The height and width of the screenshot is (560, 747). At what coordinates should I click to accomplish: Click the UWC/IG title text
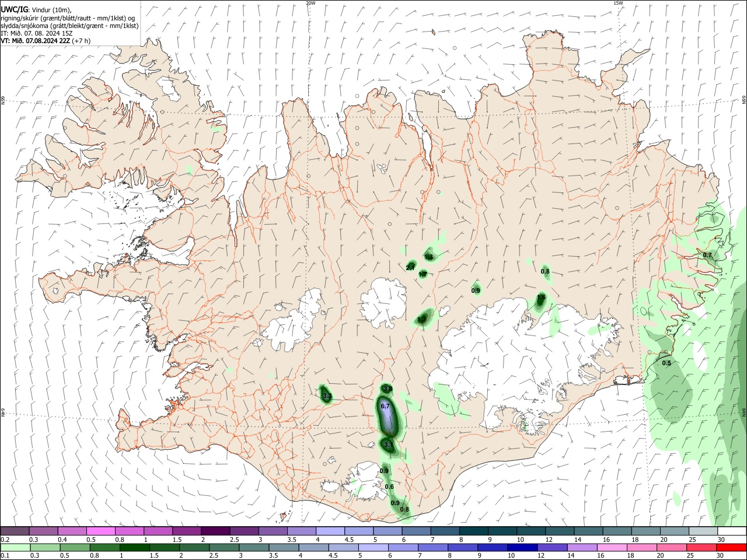(15, 10)
